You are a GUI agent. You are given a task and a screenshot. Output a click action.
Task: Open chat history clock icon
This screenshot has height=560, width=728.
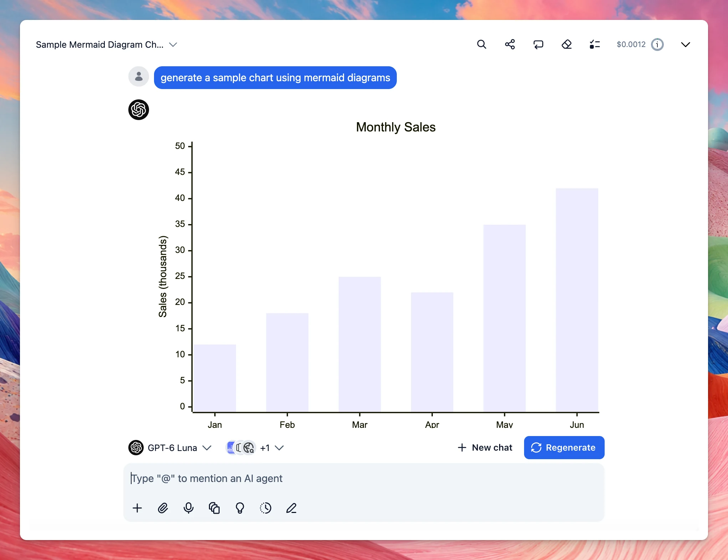click(x=266, y=508)
